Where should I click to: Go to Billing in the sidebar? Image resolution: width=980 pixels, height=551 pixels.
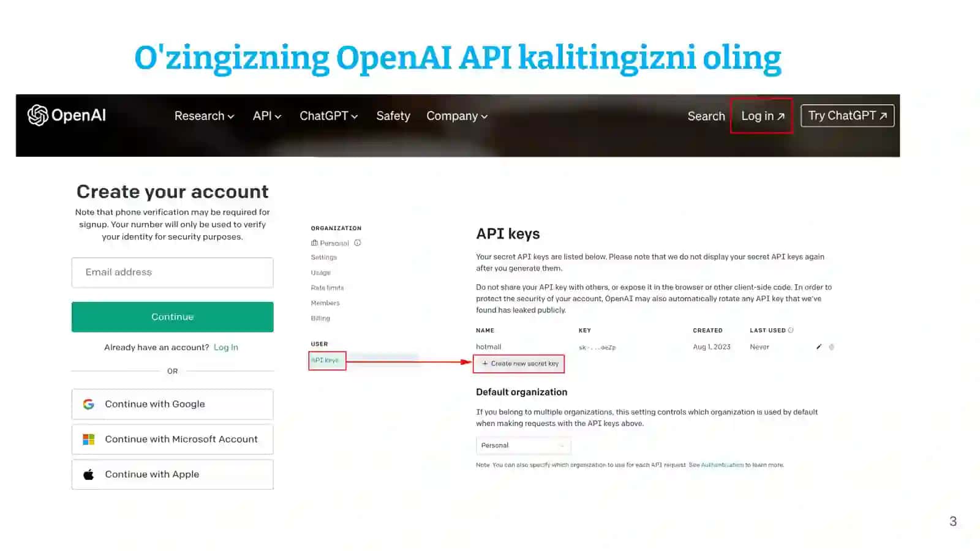coord(320,318)
